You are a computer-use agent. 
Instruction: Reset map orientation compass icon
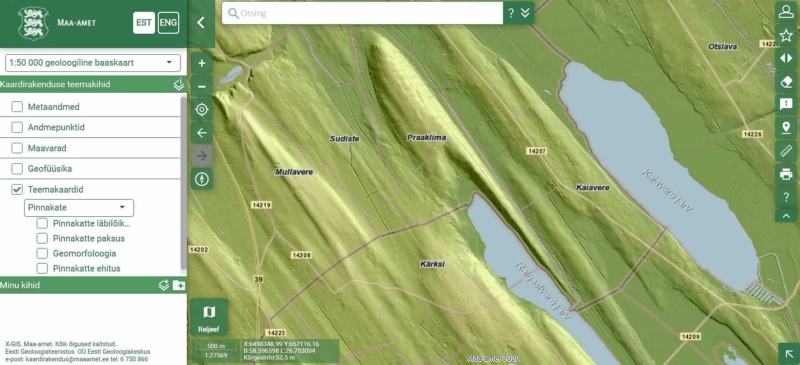[202, 179]
